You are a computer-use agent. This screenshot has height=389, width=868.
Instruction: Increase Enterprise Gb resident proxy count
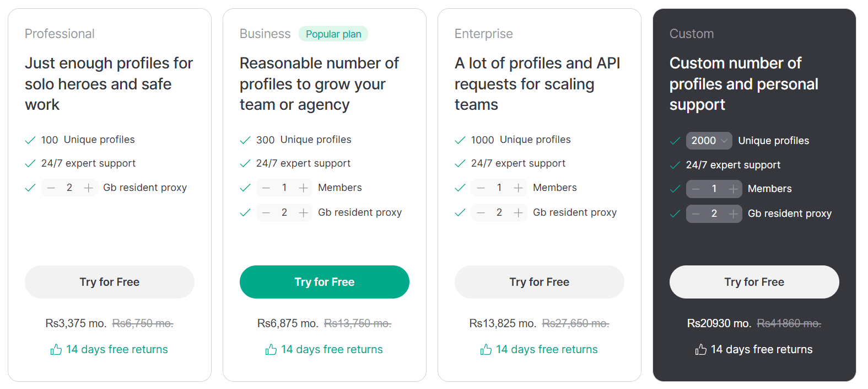pyautogui.click(x=519, y=212)
